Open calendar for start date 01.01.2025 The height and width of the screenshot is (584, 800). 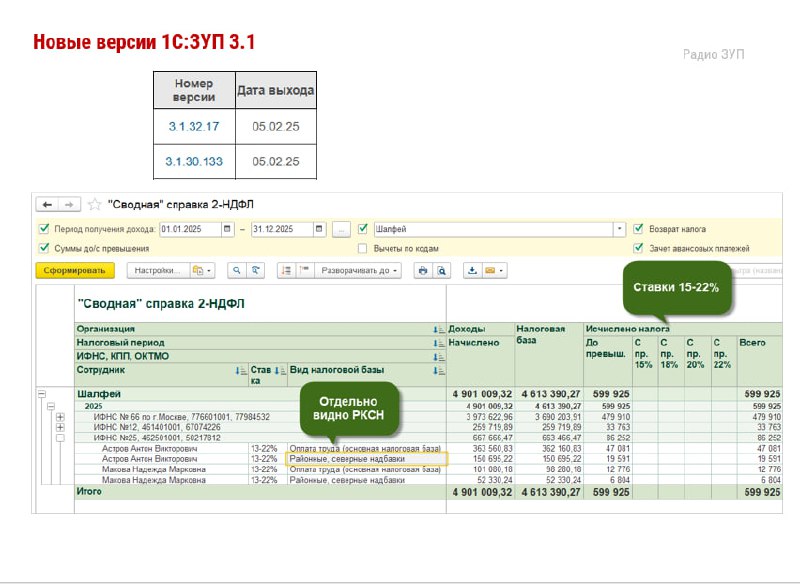click(228, 229)
